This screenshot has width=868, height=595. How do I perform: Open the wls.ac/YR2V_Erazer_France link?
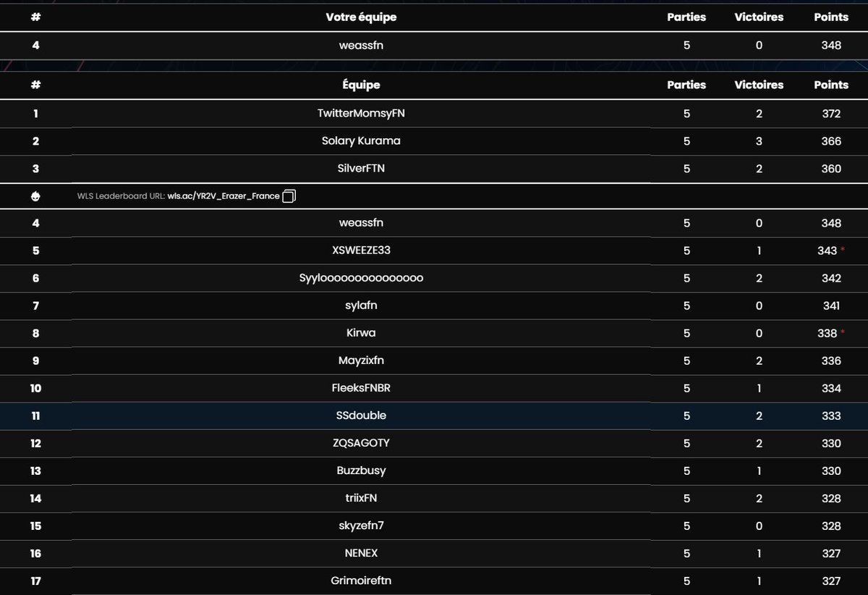(x=224, y=196)
